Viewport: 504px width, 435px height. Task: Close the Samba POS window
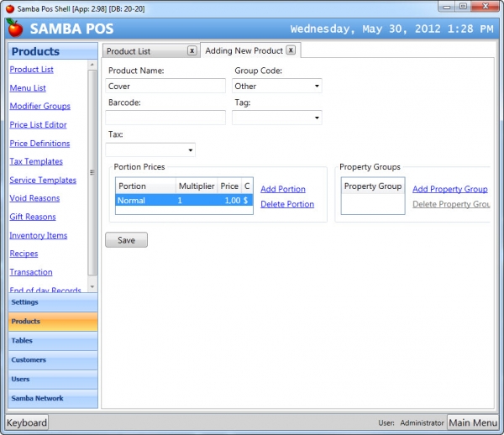(486, 7)
